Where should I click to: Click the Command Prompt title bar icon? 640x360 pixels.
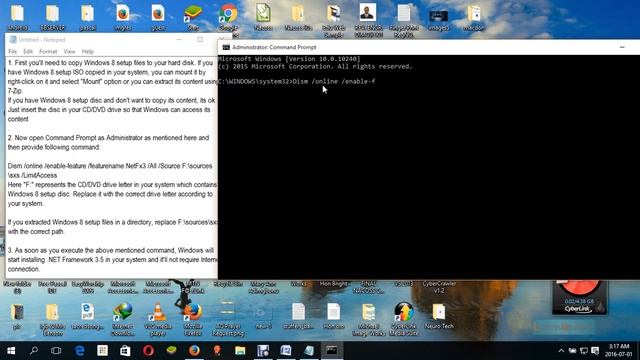click(x=226, y=47)
